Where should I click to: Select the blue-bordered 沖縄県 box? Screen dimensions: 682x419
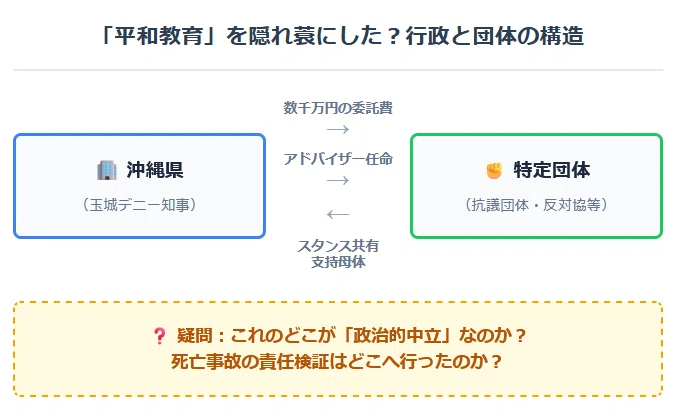tap(140, 186)
